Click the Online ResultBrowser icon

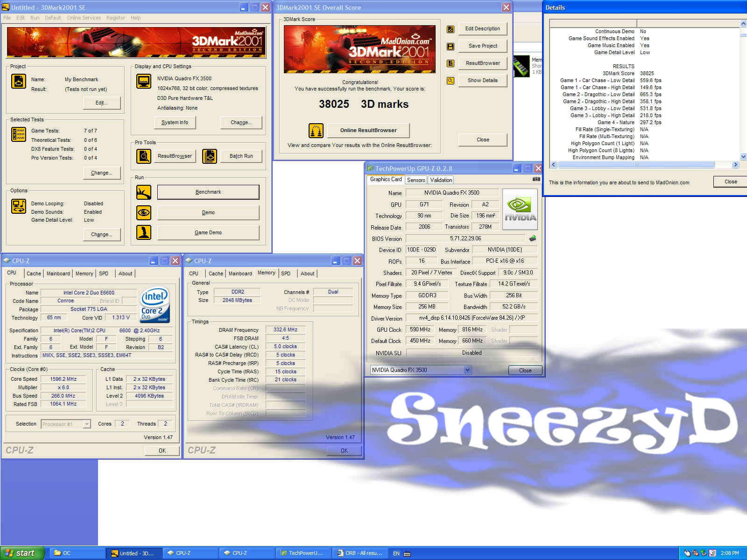pyautogui.click(x=316, y=131)
